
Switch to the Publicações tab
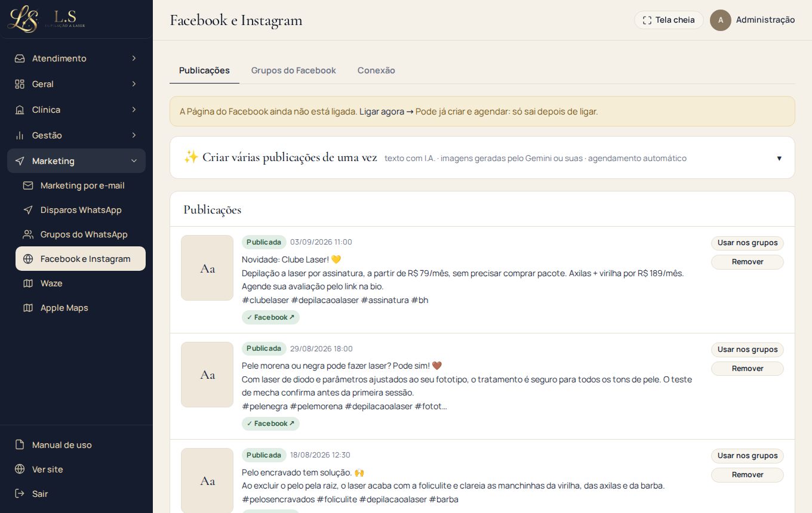pos(204,70)
